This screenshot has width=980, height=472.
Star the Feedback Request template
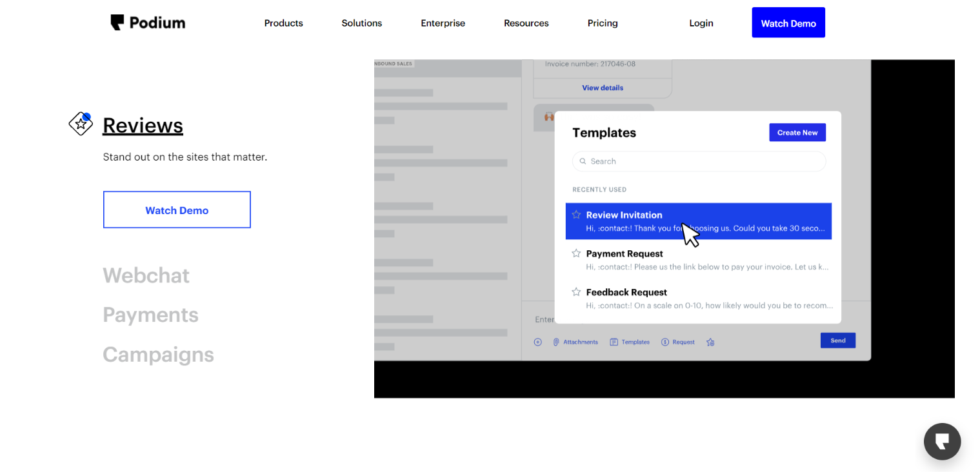coord(576,292)
